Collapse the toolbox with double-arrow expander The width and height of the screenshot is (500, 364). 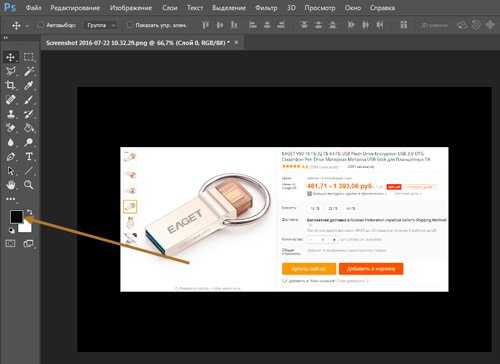[x=6, y=38]
